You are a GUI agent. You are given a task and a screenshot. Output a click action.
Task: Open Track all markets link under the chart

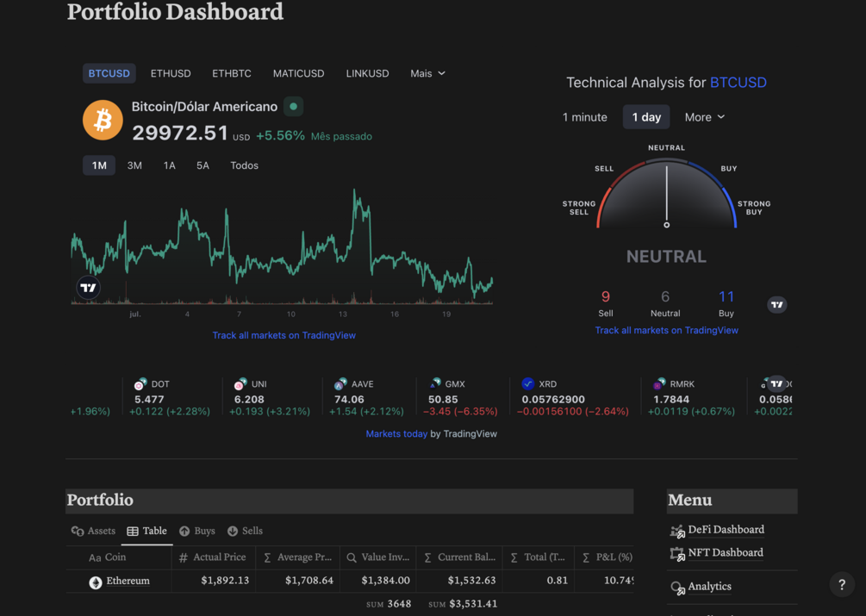[283, 335]
